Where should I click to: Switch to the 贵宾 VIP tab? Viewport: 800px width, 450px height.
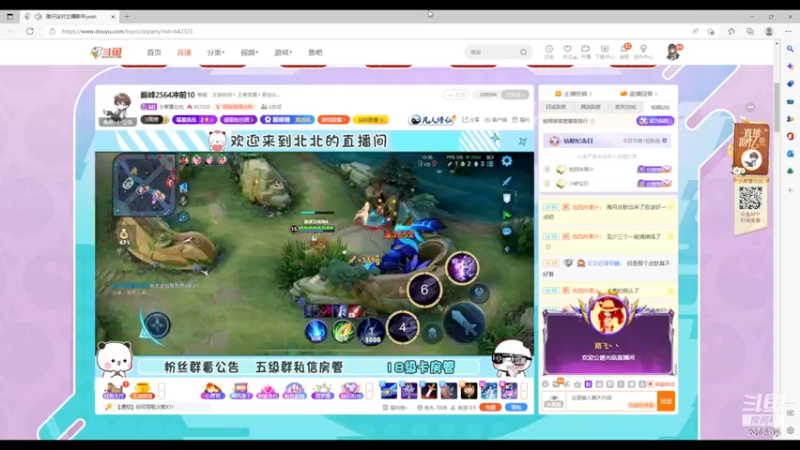point(625,107)
